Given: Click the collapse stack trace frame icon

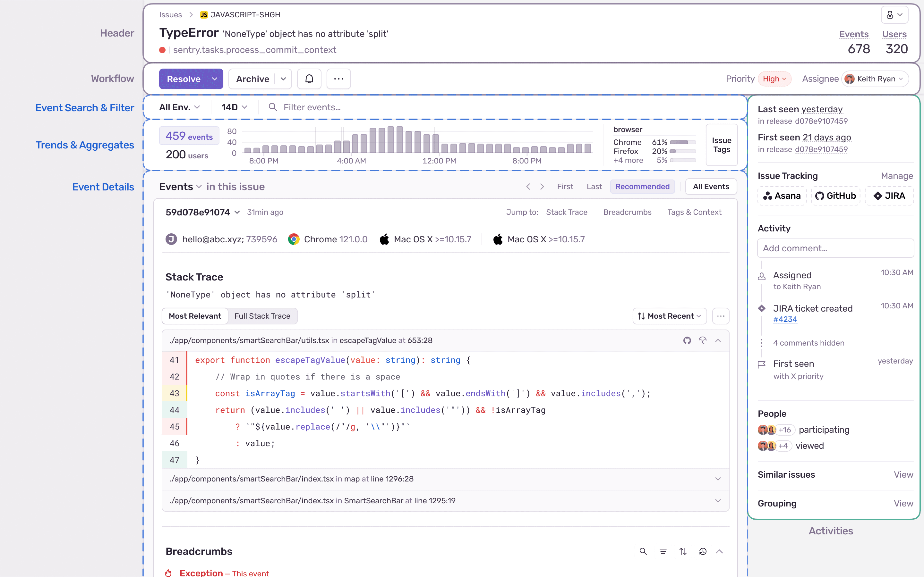Looking at the screenshot, I should tap(718, 340).
